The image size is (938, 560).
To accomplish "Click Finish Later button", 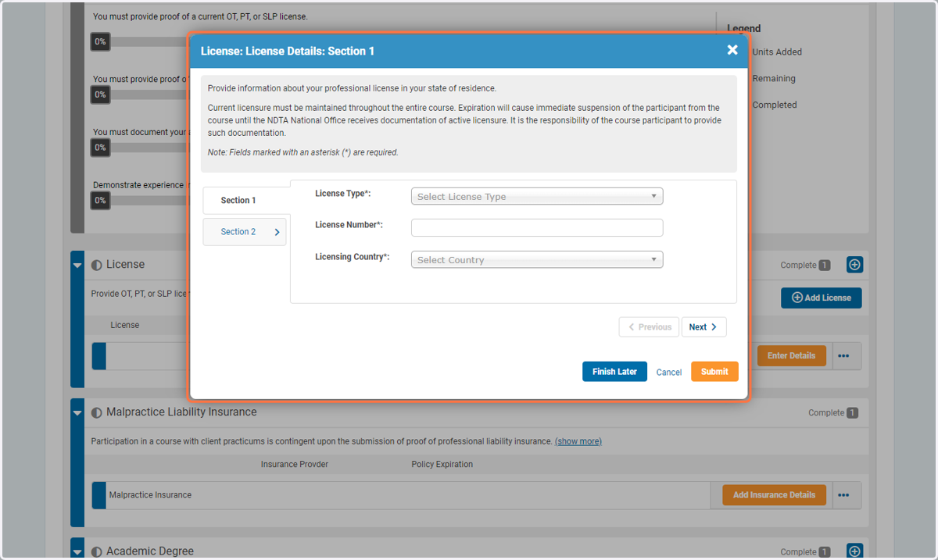I will (x=614, y=372).
